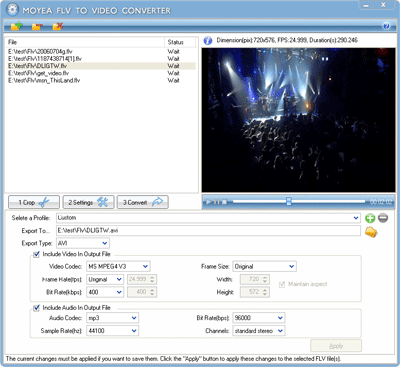Switch to the 1 Crop tab
400x367 pixels.
point(34,202)
